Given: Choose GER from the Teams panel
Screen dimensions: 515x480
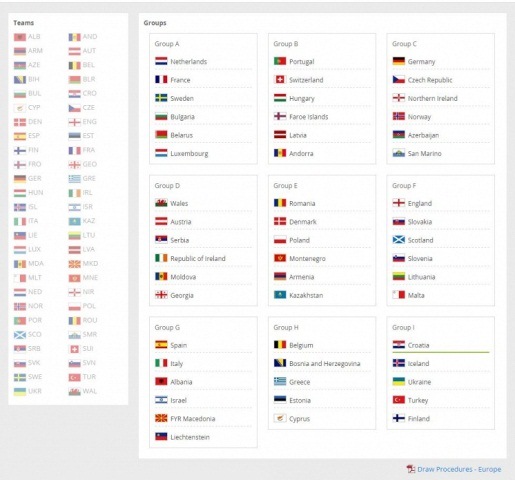Looking at the screenshot, I should [x=28, y=178].
